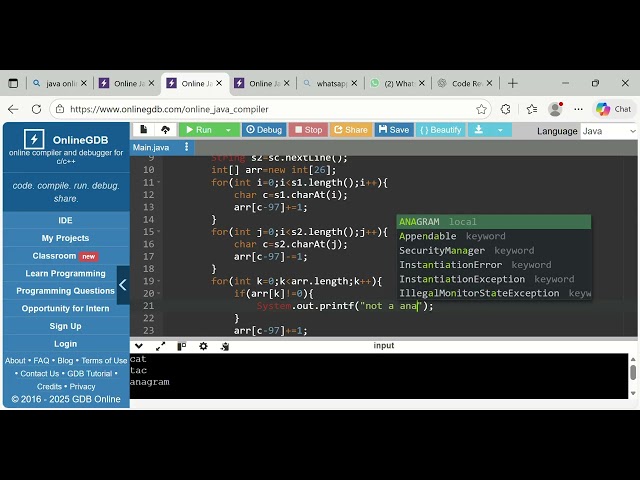The image size is (640, 480).
Task: Minimize console with the down chevron
Action: tap(139, 346)
